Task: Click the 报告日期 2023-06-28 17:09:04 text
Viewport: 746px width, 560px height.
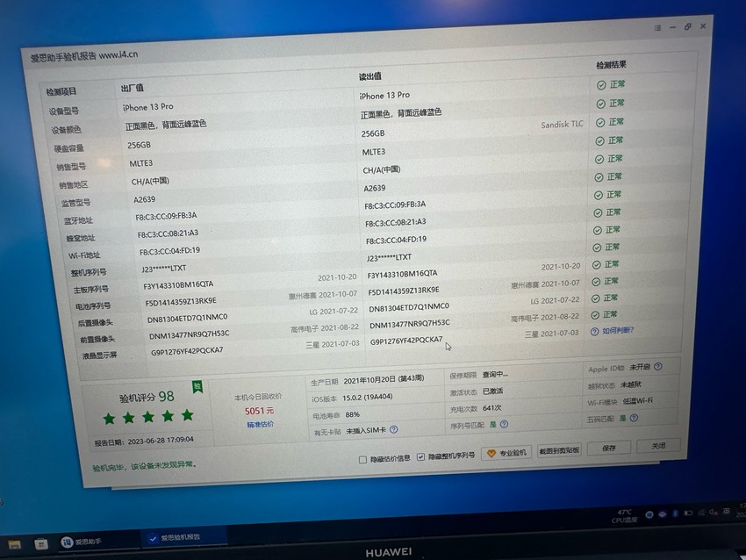Action: tap(144, 441)
